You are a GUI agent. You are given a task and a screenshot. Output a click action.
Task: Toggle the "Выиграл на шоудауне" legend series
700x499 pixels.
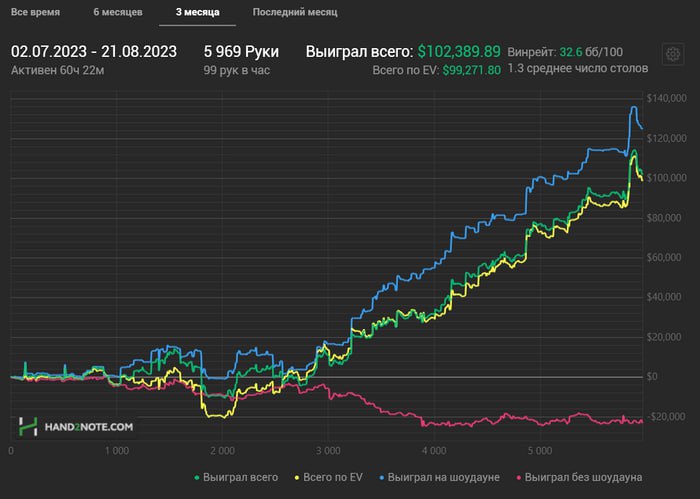tap(439, 477)
